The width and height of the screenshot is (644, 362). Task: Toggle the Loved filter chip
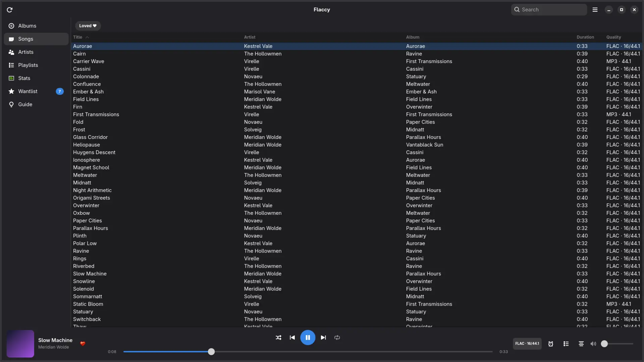click(x=88, y=26)
